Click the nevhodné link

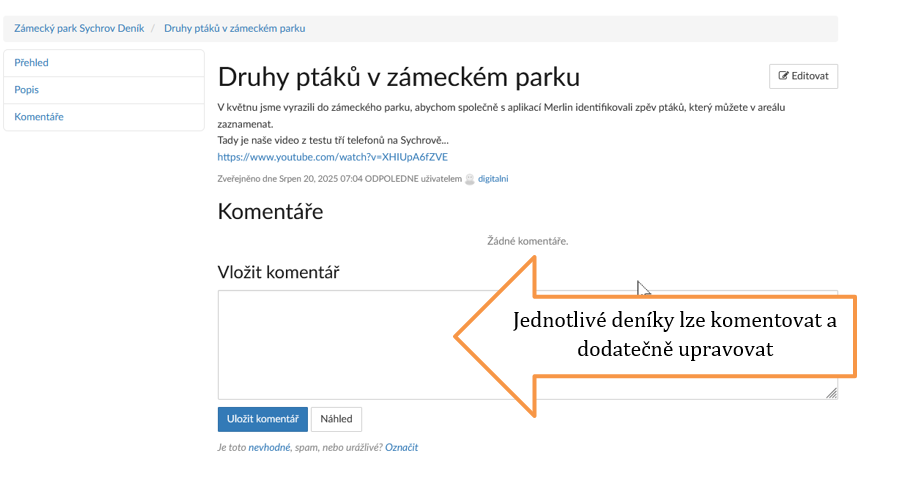click(x=269, y=447)
